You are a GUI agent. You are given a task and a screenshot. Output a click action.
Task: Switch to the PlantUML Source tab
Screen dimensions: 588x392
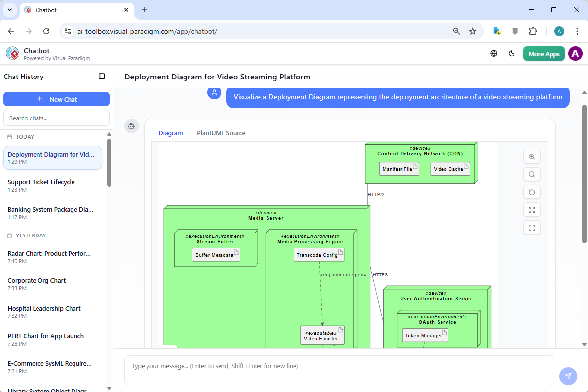tap(220, 133)
